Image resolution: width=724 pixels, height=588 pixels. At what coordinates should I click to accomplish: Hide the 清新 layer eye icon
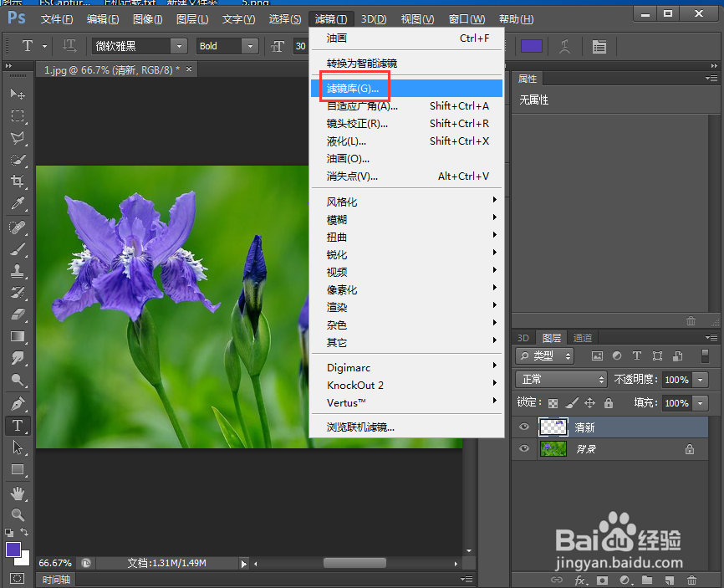click(524, 427)
